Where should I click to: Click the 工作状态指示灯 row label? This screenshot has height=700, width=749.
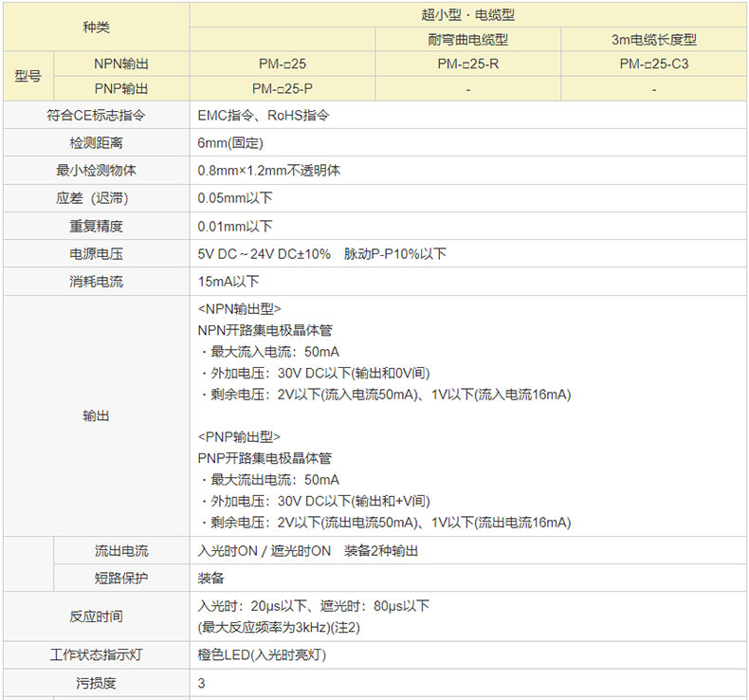point(96,654)
